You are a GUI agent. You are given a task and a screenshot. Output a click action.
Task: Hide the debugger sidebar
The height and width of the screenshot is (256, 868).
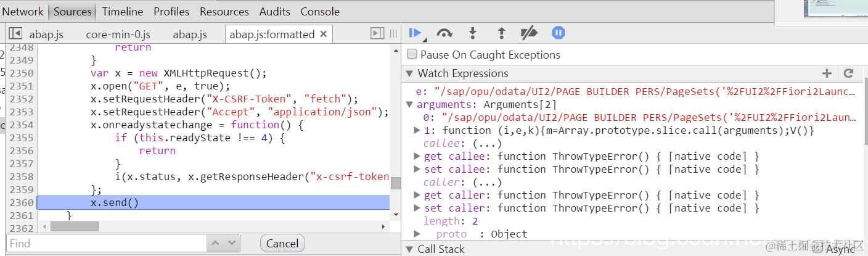tap(377, 33)
